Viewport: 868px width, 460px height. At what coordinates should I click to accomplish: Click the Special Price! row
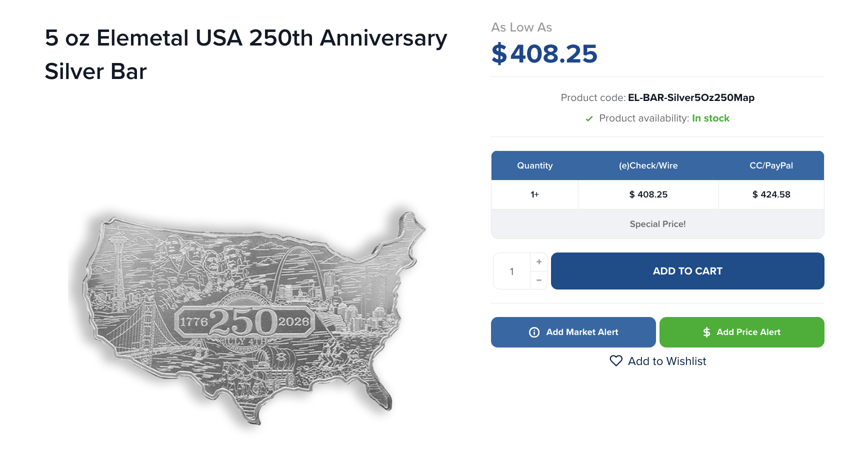point(657,224)
